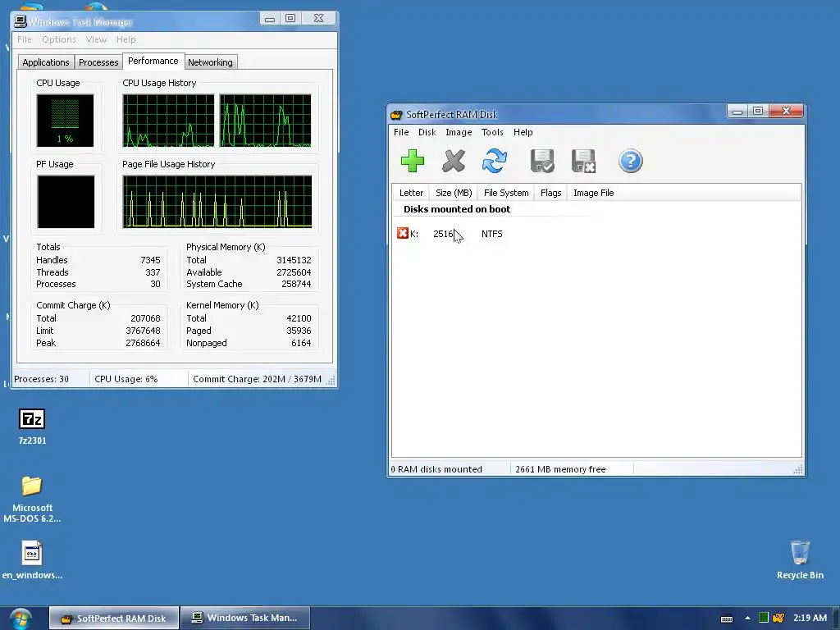Open Tools menu in RAM Disk
This screenshot has height=630, width=840.
(492, 132)
